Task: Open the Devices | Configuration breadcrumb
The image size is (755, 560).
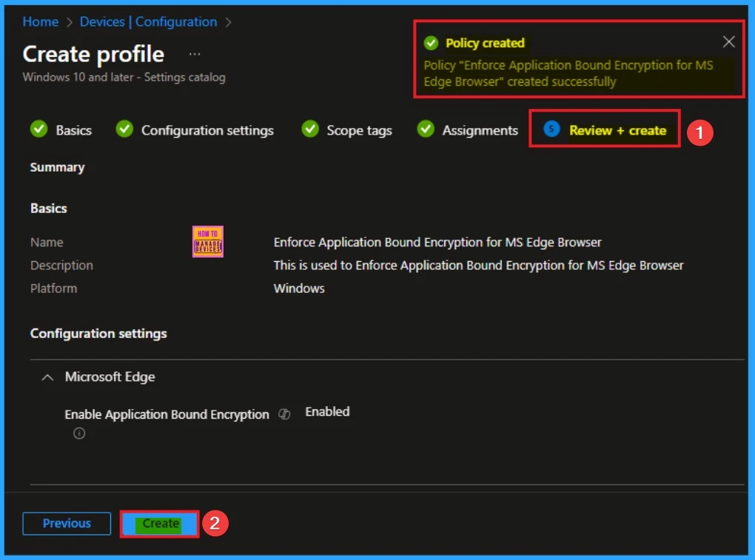Action: pos(148,21)
